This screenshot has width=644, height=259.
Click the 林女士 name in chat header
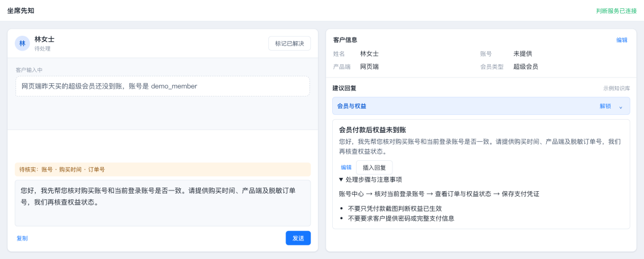pos(44,39)
